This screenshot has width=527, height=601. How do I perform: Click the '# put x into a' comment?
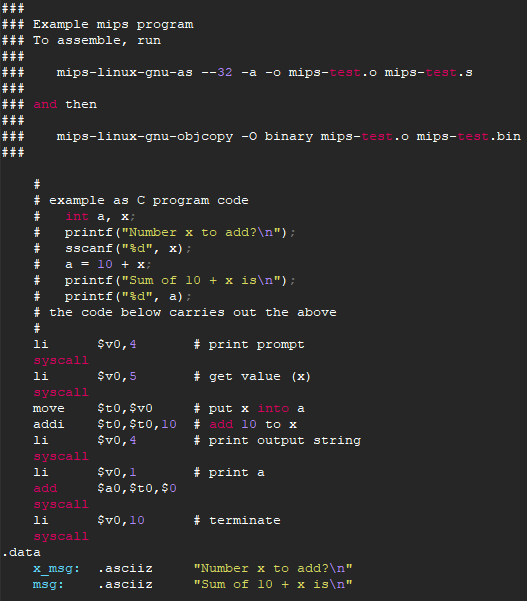click(249, 409)
